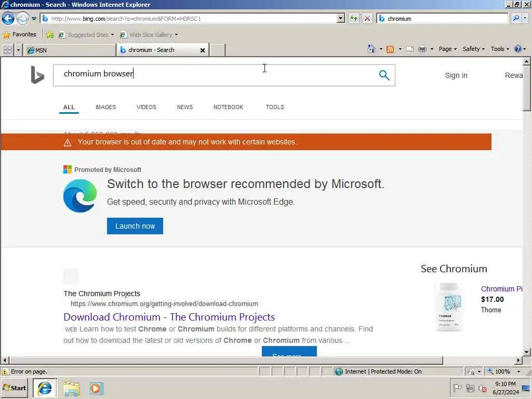This screenshot has height=399, width=532.
Task: Switch to the MSN tab
Action: 70,50
